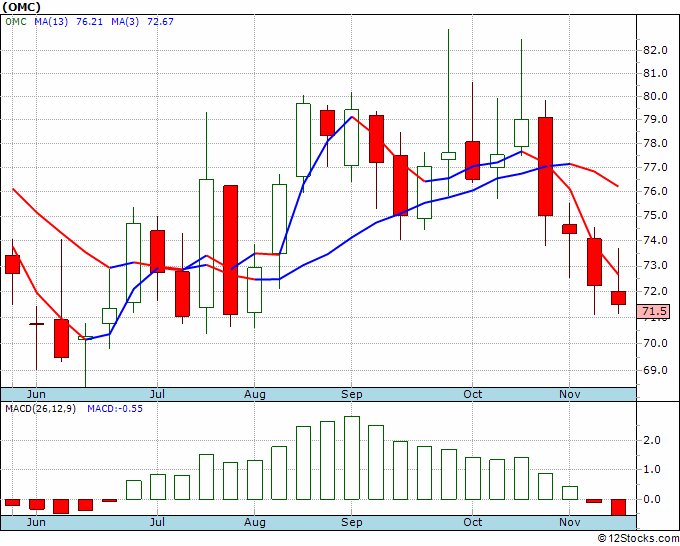The image size is (680, 546).
Task: Click the last red MACD histogram bar
Action: tap(618, 507)
